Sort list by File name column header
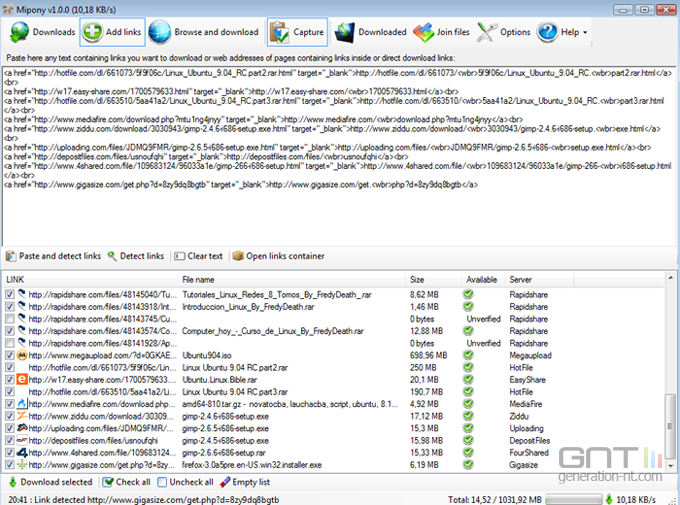 point(292,280)
